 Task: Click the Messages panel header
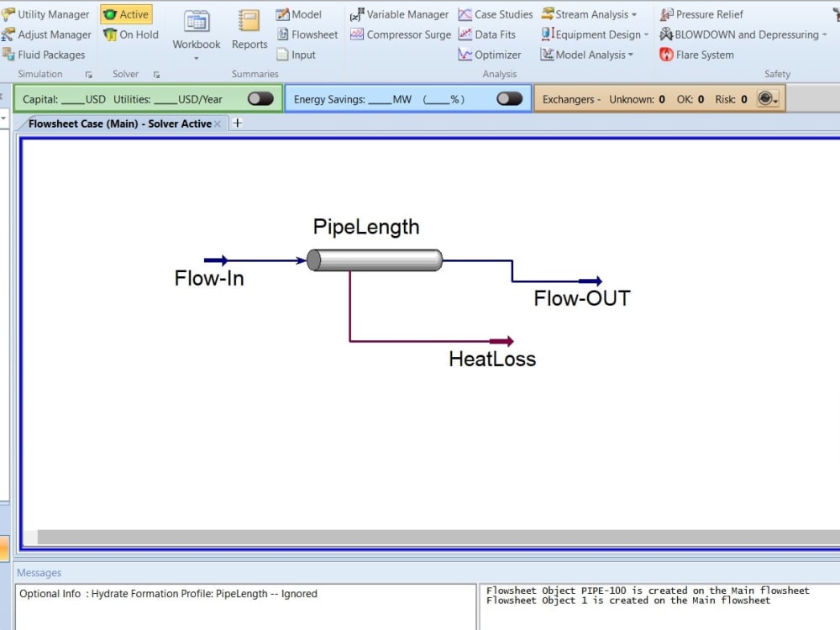(x=39, y=573)
